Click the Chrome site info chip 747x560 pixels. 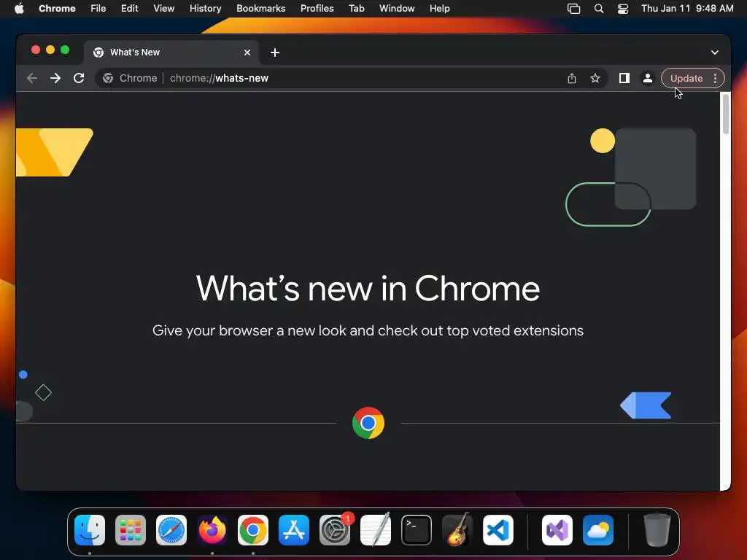(x=130, y=78)
